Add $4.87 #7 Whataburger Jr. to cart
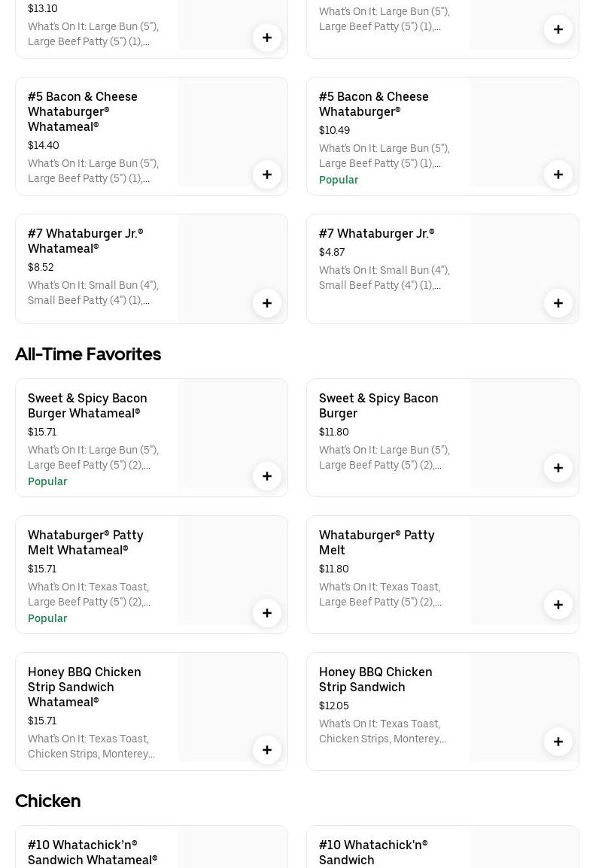 click(x=558, y=303)
